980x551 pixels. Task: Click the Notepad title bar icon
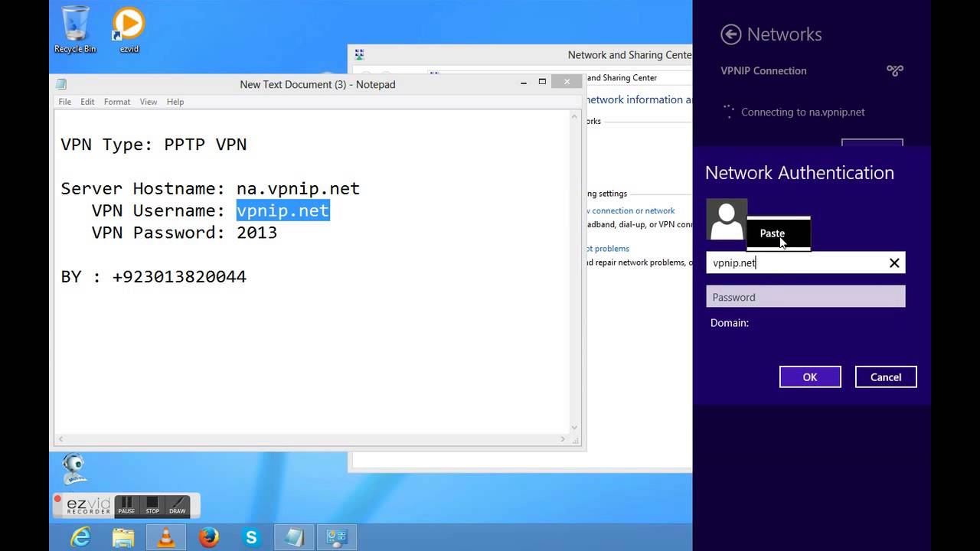(x=61, y=84)
